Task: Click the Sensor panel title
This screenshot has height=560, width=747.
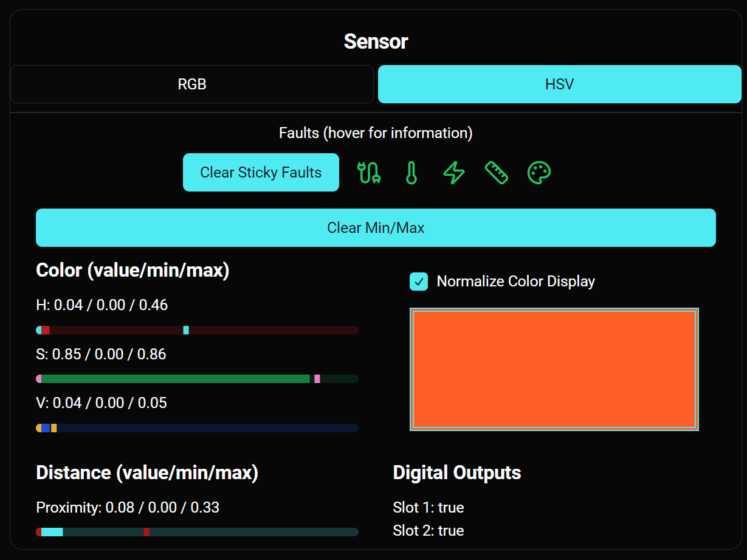Action: point(376,41)
